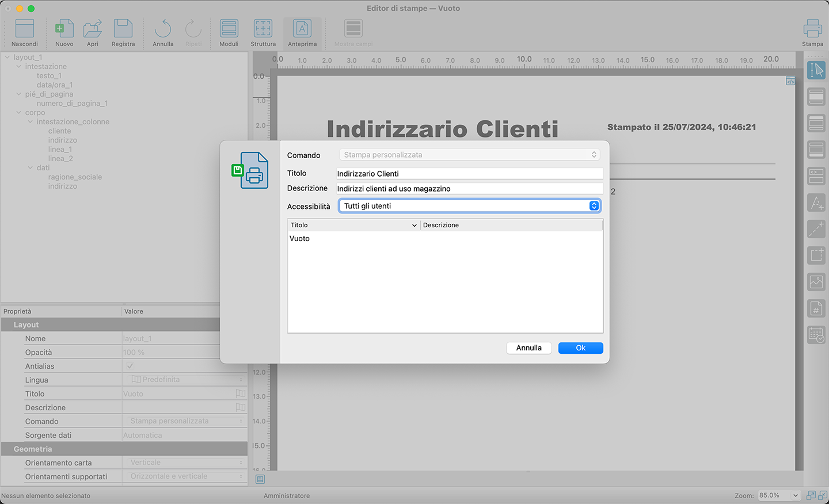Click the Descrizione column header
Viewport: 829px width, 504px height.
(511, 225)
